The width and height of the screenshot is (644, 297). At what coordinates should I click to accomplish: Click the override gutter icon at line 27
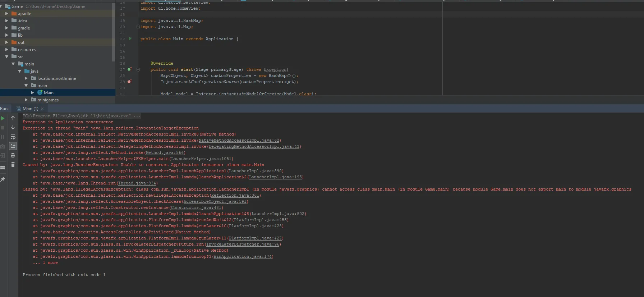[130, 69]
